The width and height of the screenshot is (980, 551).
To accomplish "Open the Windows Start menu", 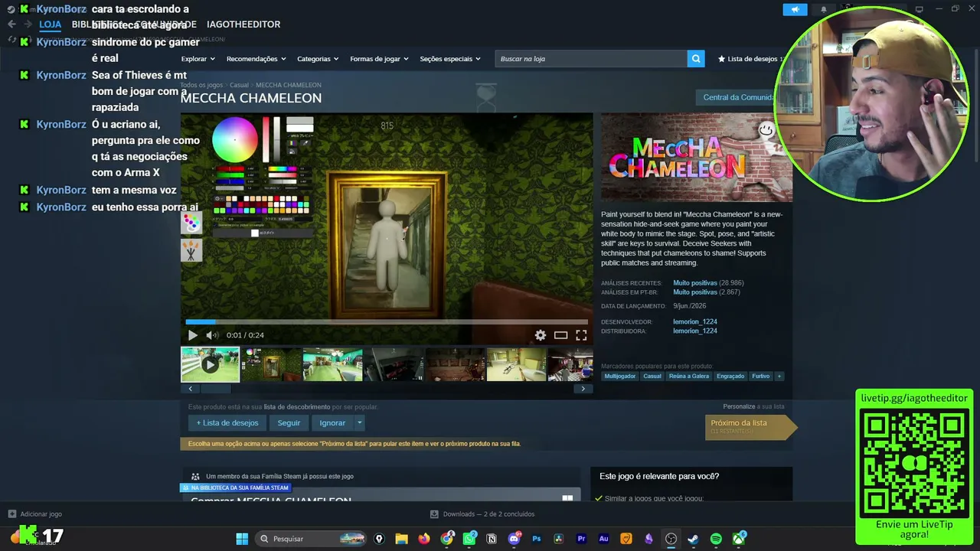I will (x=242, y=539).
